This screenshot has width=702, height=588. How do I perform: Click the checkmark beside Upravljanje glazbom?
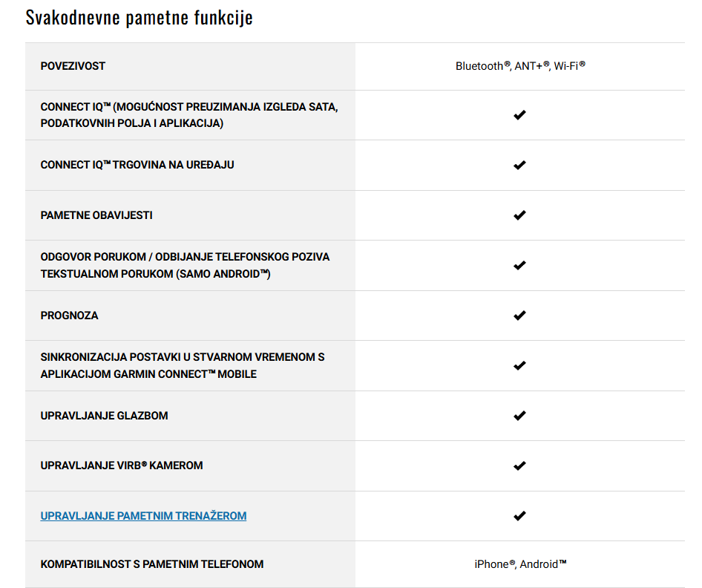(519, 416)
